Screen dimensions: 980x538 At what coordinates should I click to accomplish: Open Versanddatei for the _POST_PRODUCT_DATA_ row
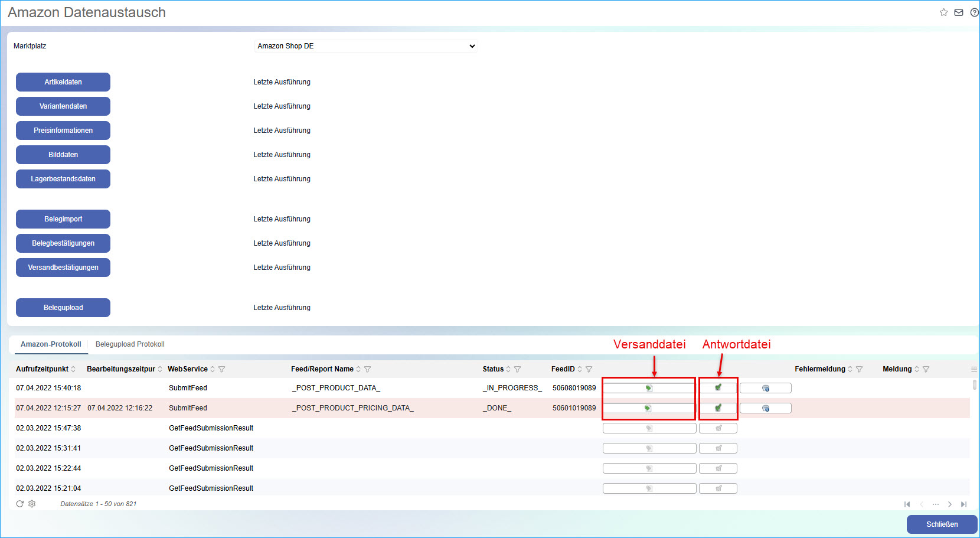[x=649, y=388]
